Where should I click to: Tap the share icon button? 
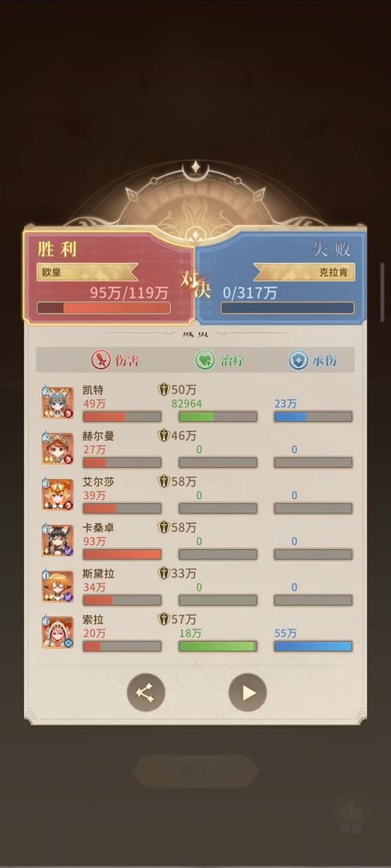coord(146,693)
